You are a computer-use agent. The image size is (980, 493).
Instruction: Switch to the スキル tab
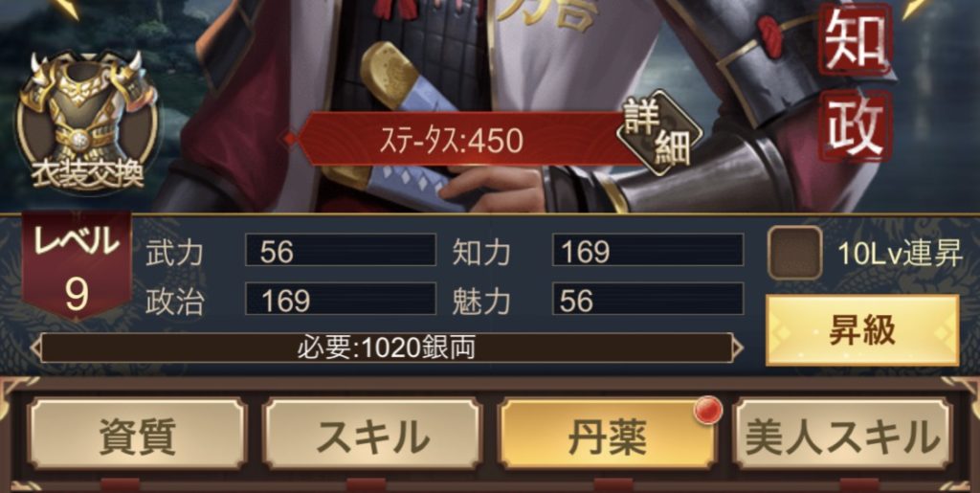(372, 434)
